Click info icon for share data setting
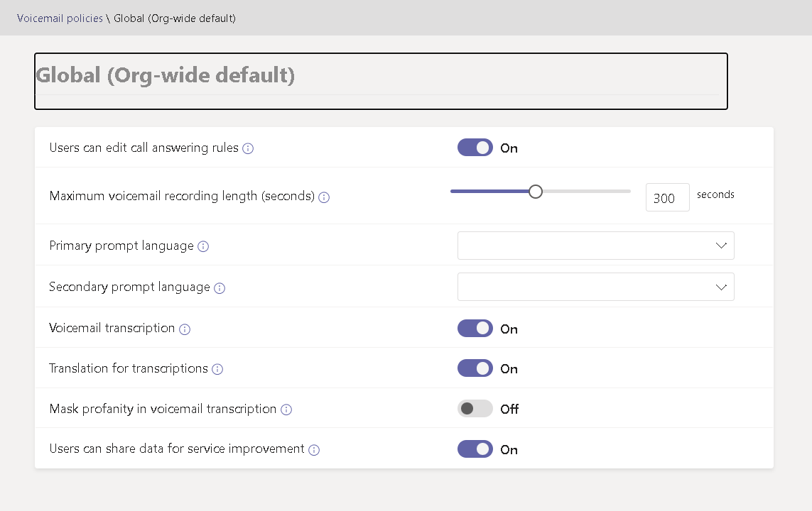This screenshot has width=812, height=511. (314, 450)
